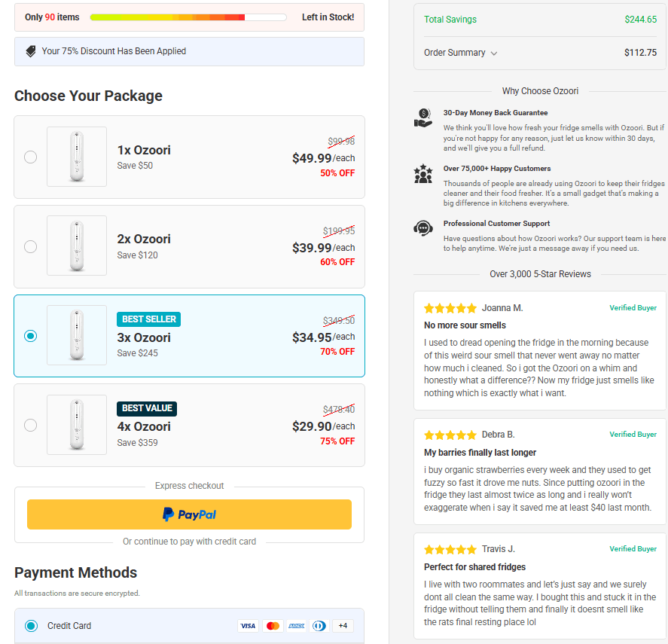Show the +4 more card types
668x644 pixels.
point(343,626)
